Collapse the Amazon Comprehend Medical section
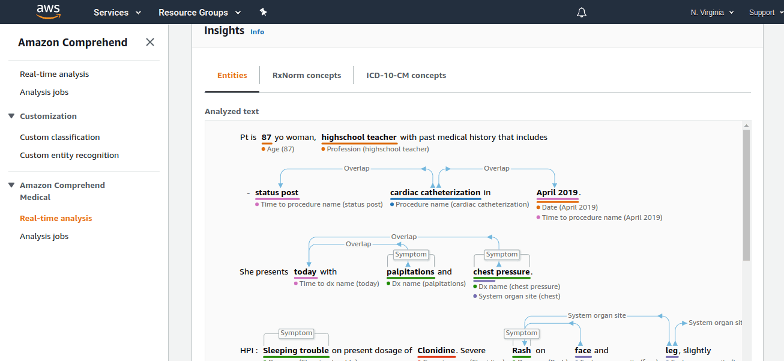This screenshot has width=784, height=361. tap(12, 185)
